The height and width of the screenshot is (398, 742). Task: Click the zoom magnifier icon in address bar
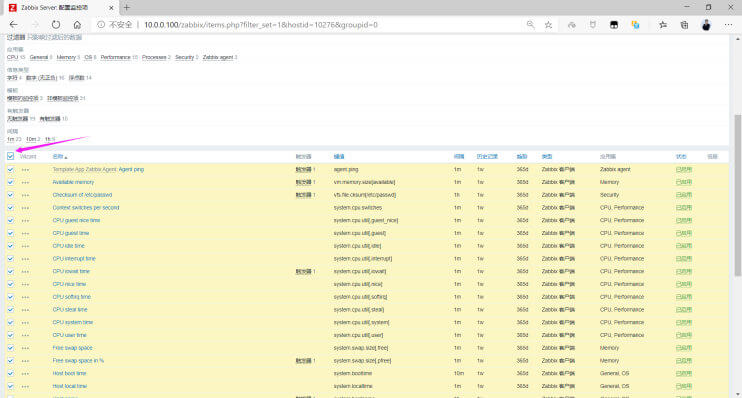coord(530,25)
